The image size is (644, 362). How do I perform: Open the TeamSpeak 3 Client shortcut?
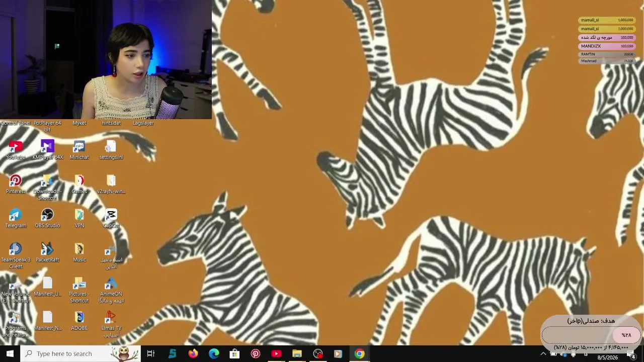(16, 256)
